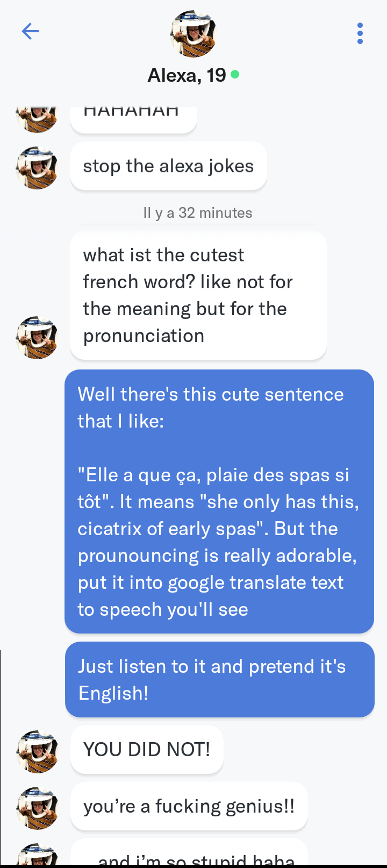Viewport: 387px width, 868px height.
Task: Select the blue "Well there's this cute sentence" message
Action: (x=219, y=501)
